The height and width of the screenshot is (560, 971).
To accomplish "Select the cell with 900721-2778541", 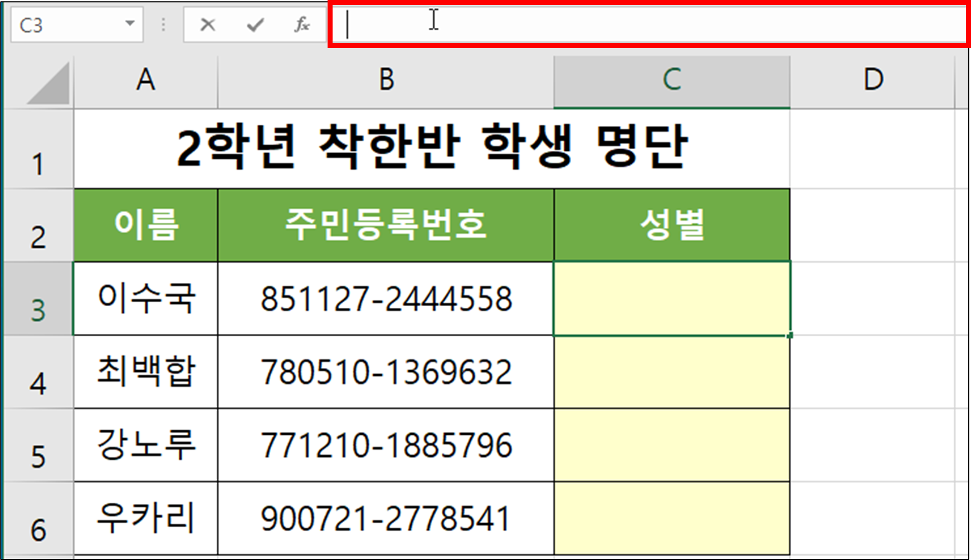I will [386, 519].
